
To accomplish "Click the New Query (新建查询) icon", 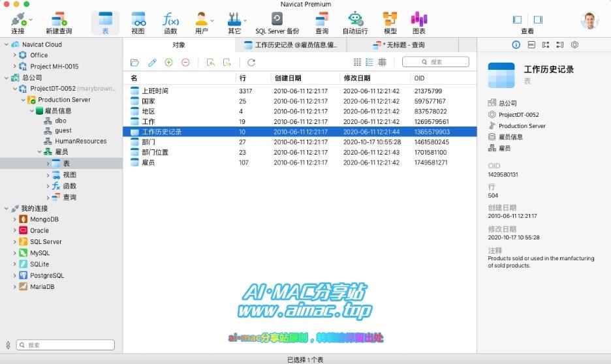I will (x=59, y=20).
